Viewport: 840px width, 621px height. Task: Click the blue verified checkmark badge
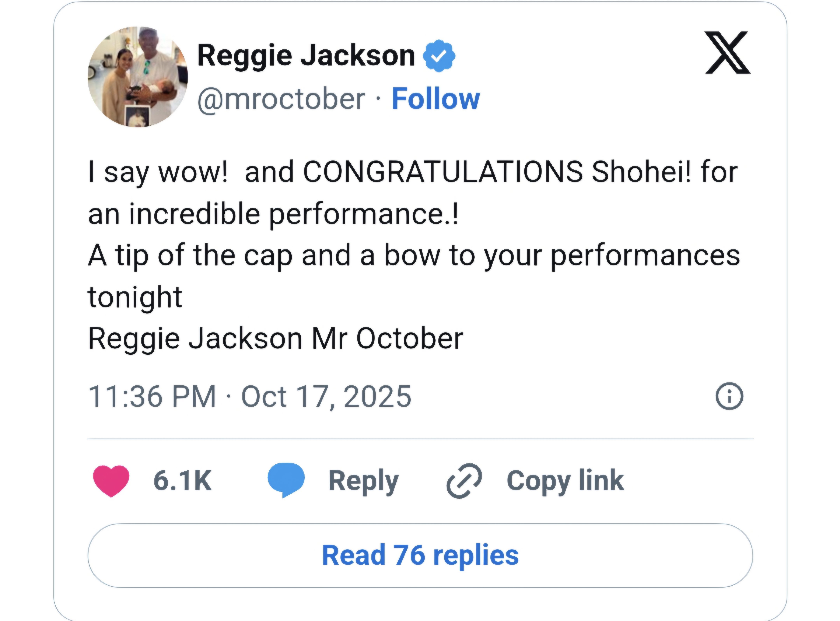pos(439,56)
